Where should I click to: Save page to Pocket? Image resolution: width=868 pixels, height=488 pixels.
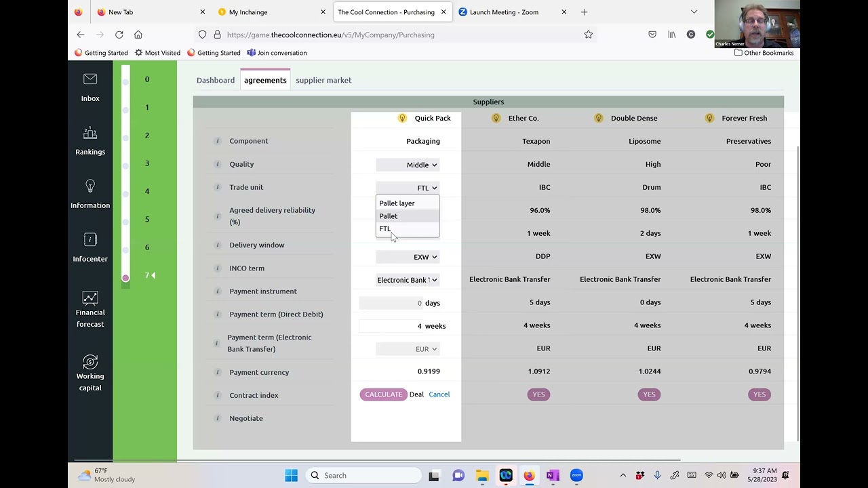(x=652, y=35)
